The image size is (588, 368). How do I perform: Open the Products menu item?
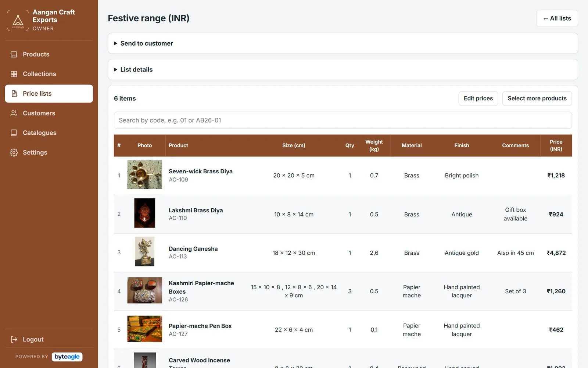[x=49, y=54]
